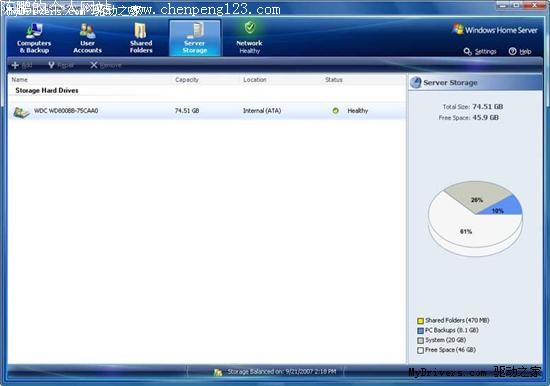Click the Remove X icon
The image size is (550, 386).
[94, 65]
